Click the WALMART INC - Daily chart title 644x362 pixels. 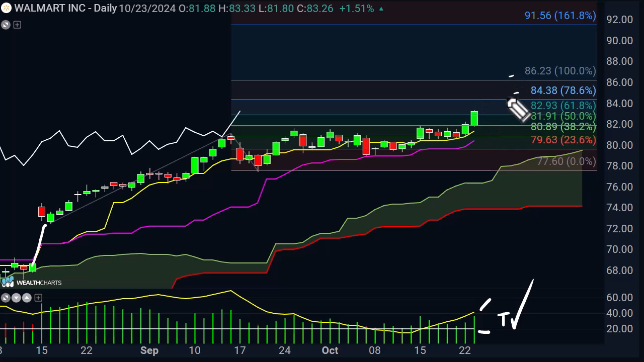pos(65,9)
